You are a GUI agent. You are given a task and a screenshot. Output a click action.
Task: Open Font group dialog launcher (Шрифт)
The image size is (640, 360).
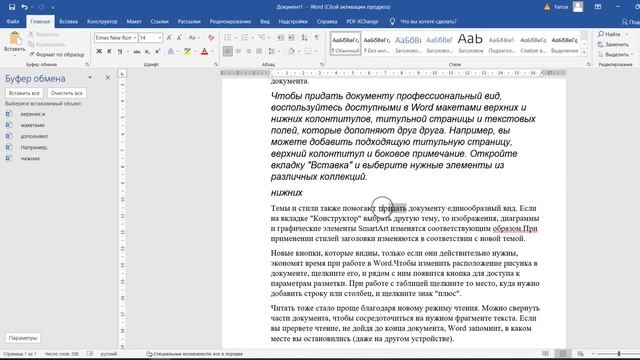tap(216, 64)
